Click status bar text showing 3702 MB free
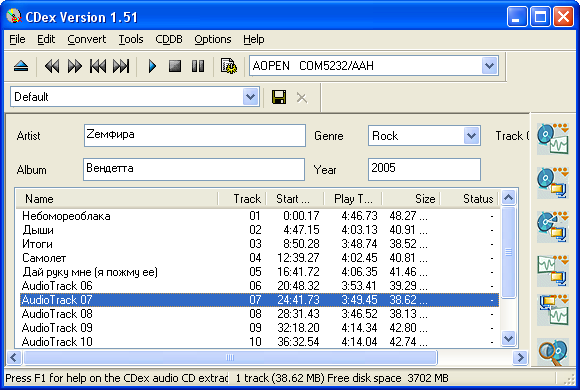 click(x=387, y=378)
